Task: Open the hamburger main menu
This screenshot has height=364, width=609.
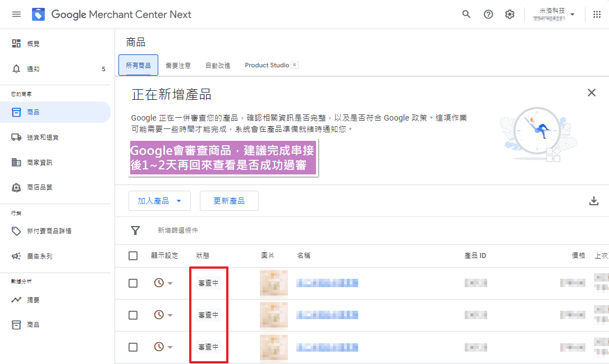Action: click(16, 14)
